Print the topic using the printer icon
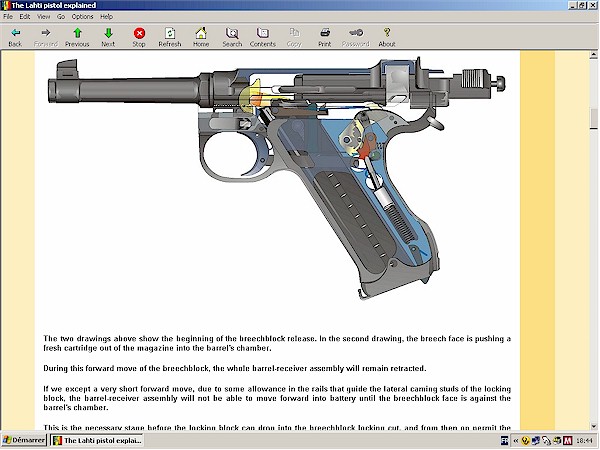 (x=325, y=33)
